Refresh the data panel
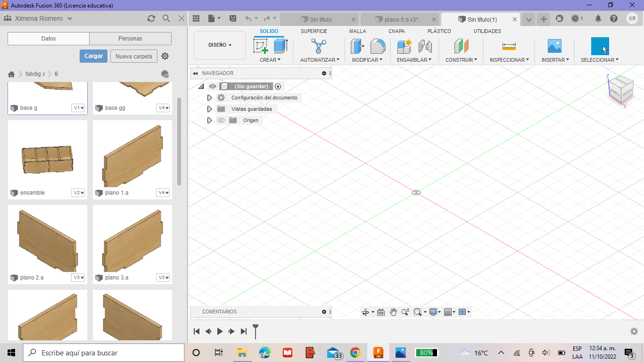This screenshot has height=362, width=644. pyautogui.click(x=151, y=18)
